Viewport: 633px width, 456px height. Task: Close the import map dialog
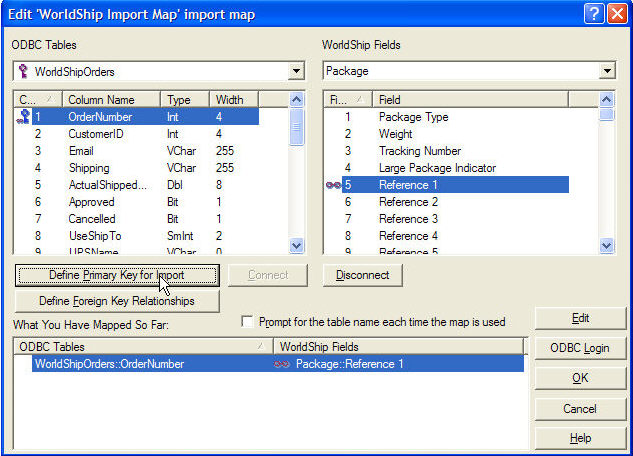[x=617, y=14]
